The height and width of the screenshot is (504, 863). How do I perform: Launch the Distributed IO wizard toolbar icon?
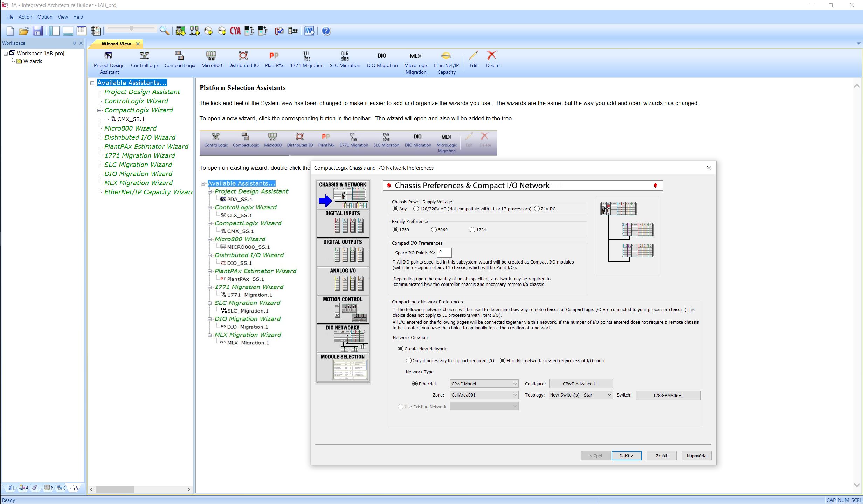tap(243, 59)
